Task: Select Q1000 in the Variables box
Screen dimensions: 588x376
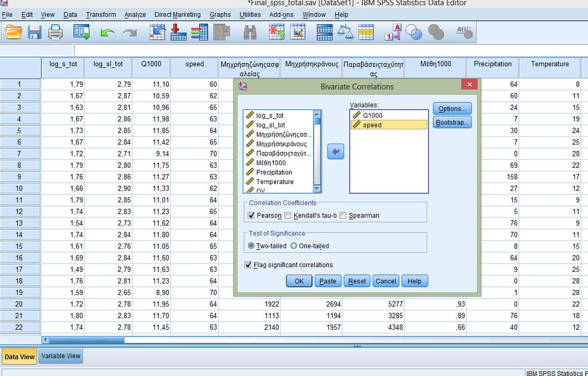Action: (x=389, y=116)
